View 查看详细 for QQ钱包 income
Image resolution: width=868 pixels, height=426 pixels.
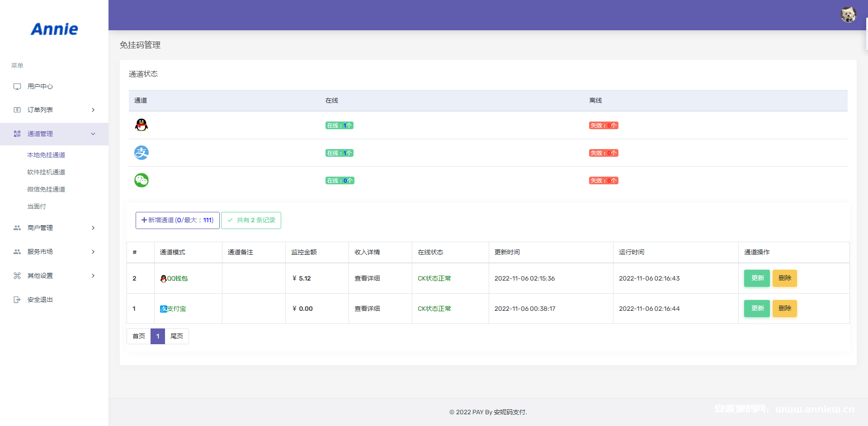pyautogui.click(x=367, y=278)
